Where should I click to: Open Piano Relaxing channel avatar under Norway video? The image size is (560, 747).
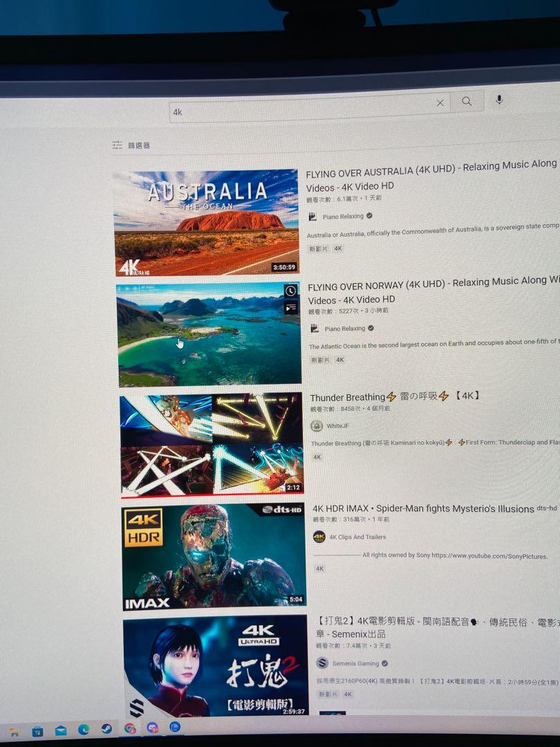[x=315, y=329]
